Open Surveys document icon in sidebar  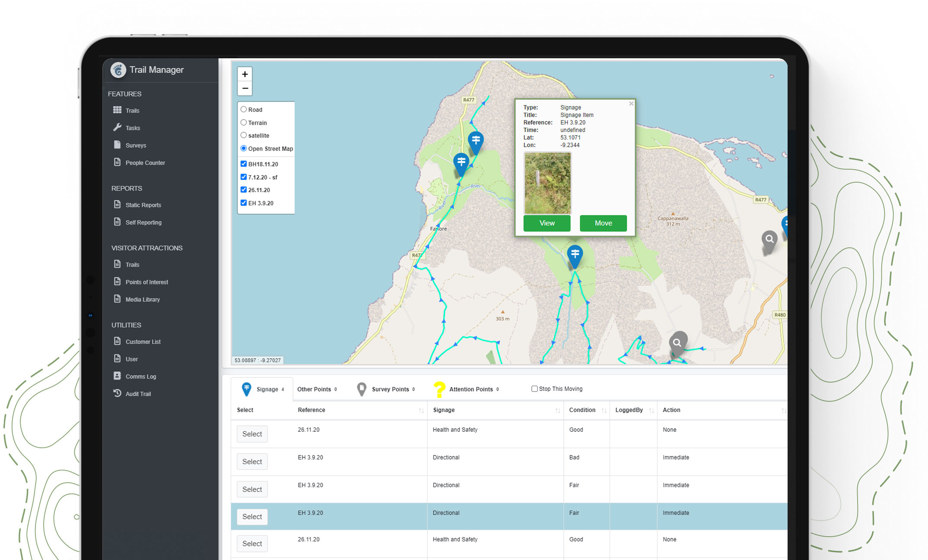click(117, 145)
